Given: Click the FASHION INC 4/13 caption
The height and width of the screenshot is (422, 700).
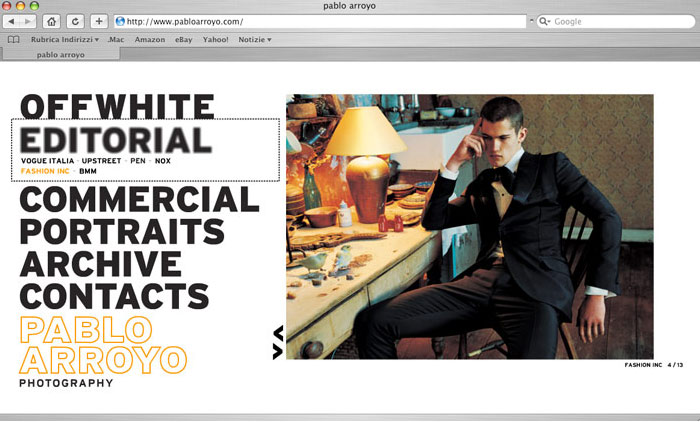Looking at the screenshot, I should tap(654, 365).
